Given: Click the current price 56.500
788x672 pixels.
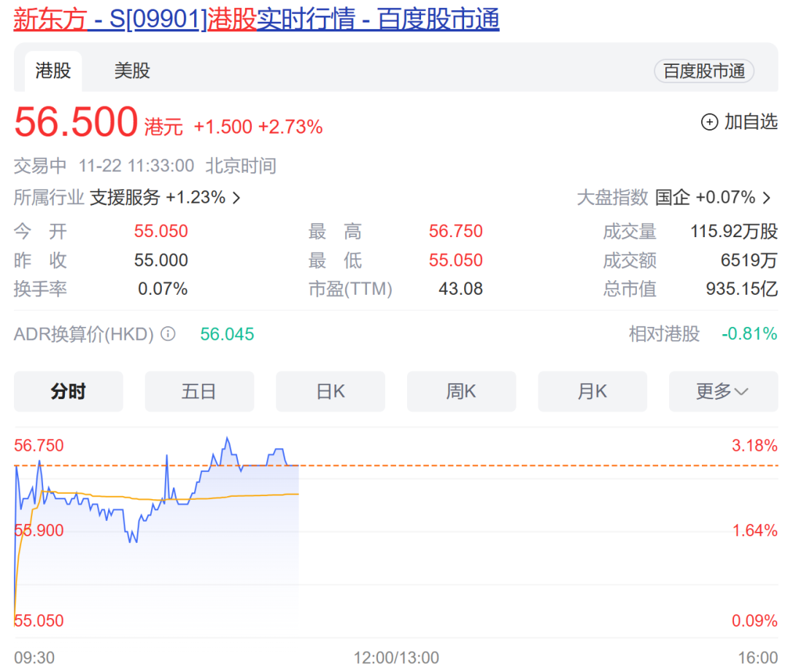Looking at the screenshot, I should [76, 122].
